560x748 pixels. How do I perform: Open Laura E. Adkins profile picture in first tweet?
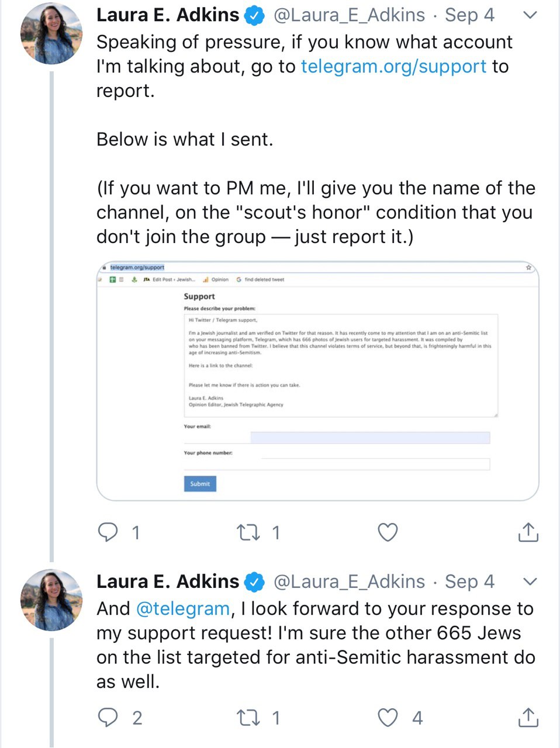click(51, 33)
